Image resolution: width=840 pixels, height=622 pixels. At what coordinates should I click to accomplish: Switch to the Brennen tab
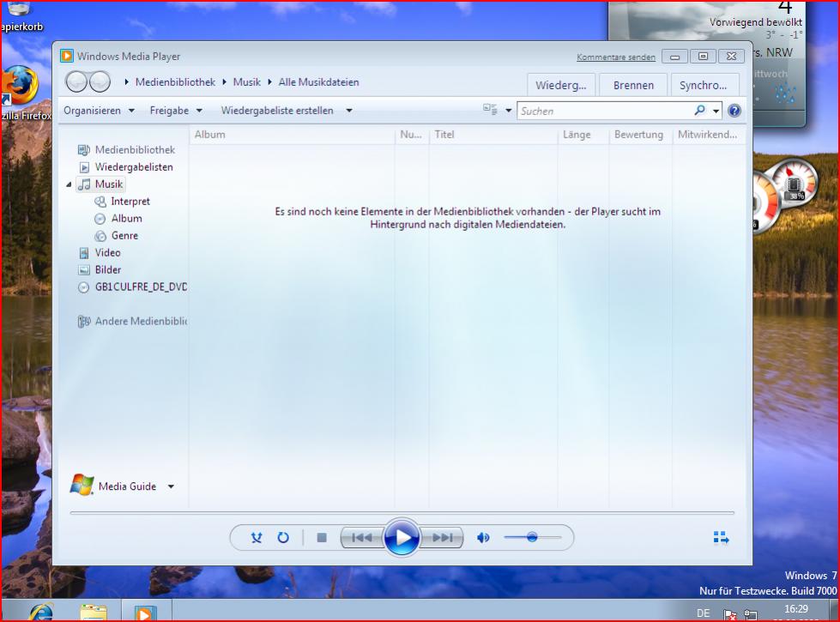633,85
